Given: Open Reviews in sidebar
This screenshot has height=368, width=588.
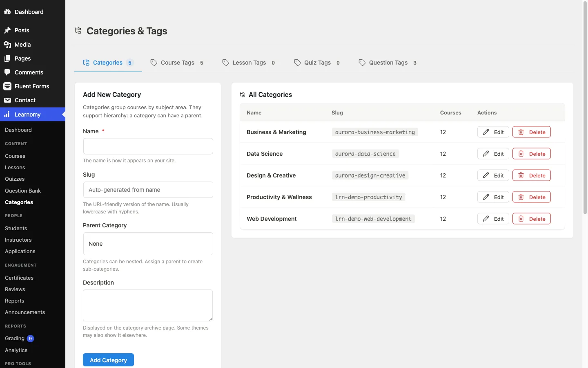Looking at the screenshot, I should [15, 289].
